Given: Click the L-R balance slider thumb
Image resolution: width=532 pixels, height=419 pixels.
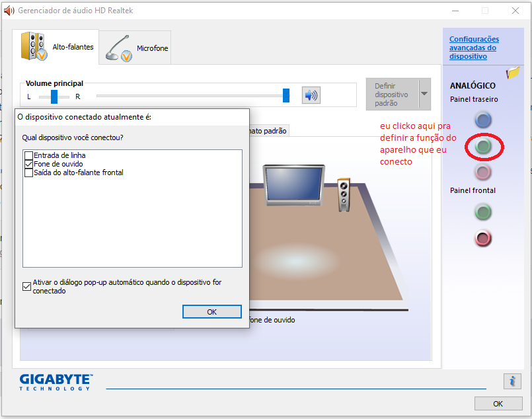Looking at the screenshot, I should coord(54,96).
